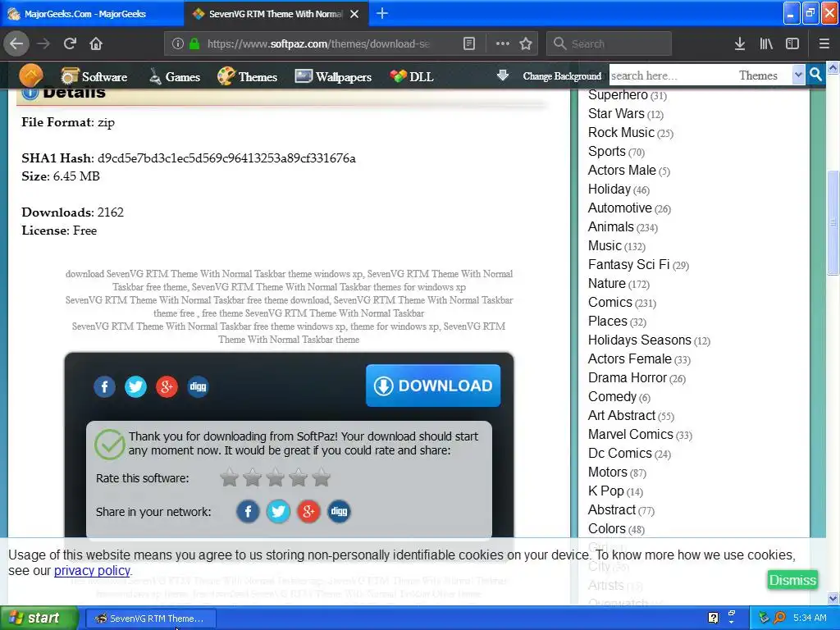Click the browser forward arrow button

pyautogui.click(x=43, y=43)
